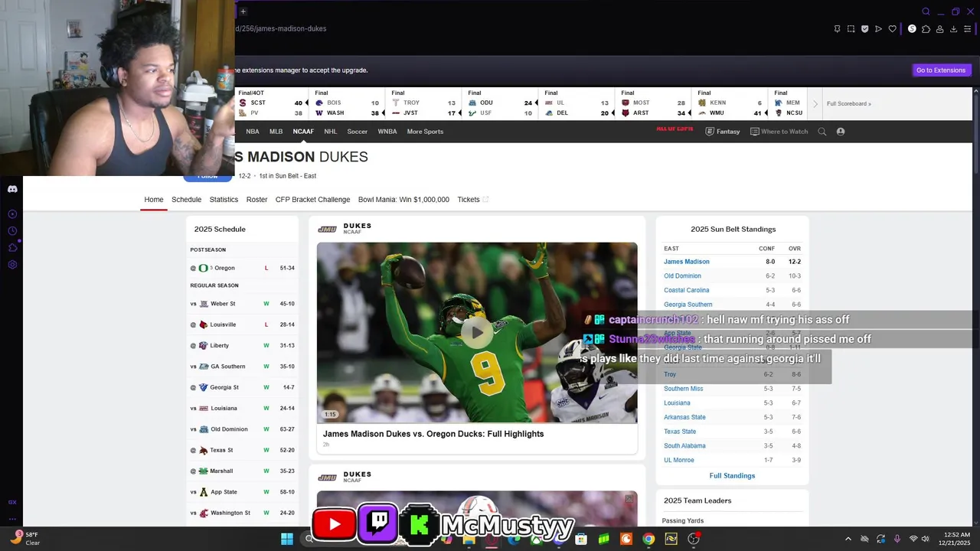The height and width of the screenshot is (551, 980).
Task: Open the MLB menu in ESPN nav
Action: click(276, 132)
